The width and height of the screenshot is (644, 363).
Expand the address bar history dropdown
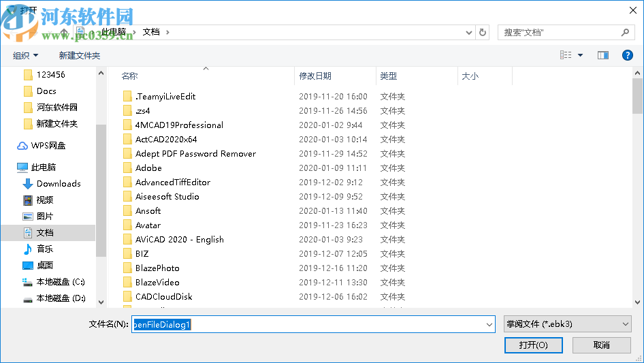click(468, 32)
